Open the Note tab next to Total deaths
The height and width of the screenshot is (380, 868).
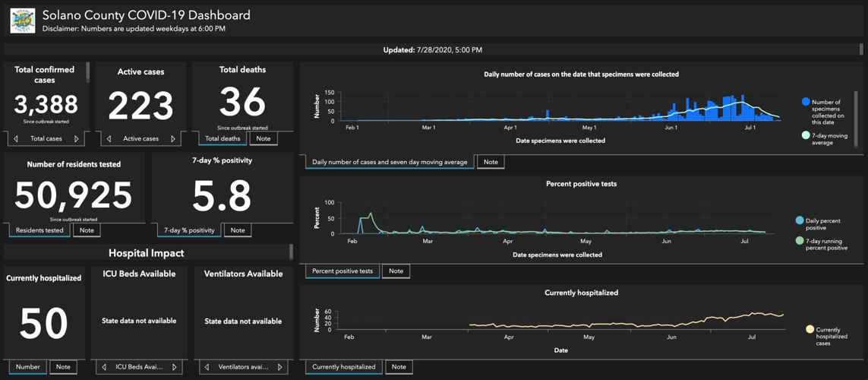(x=263, y=139)
